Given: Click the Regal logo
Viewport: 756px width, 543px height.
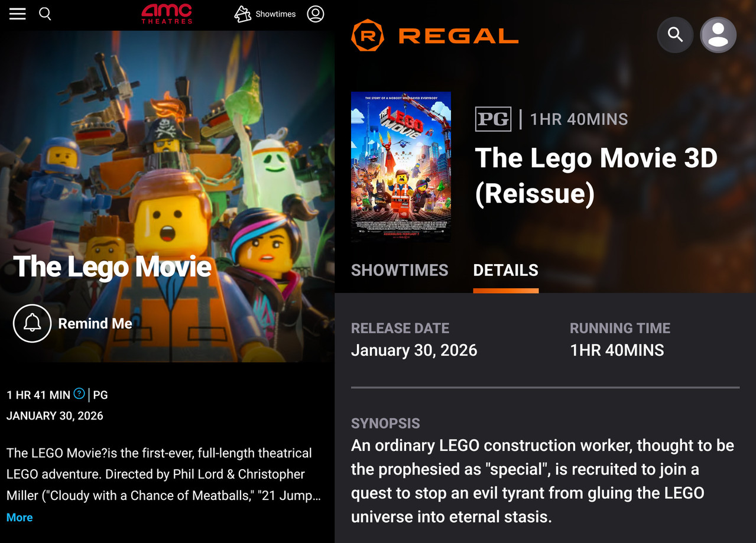Looking at the screenshot, I should [434, 35].
